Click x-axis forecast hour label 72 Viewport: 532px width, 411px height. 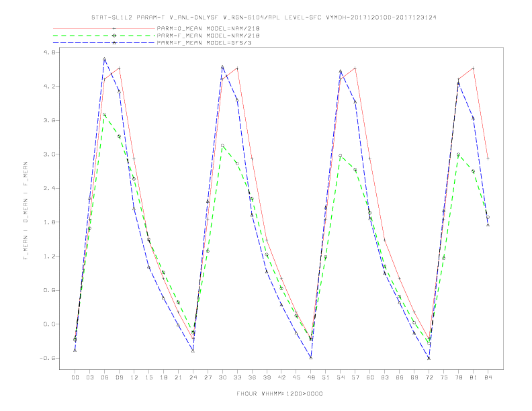tap(429, 377)
